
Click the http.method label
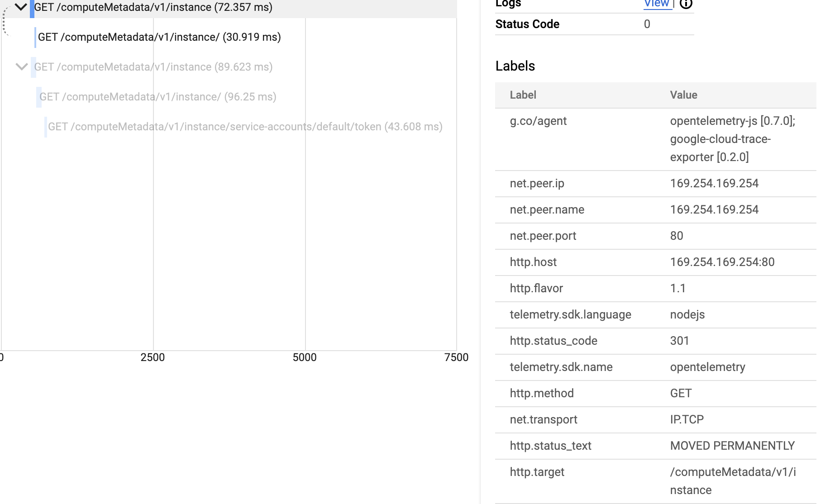pyautogui.click(x=542, y=393)
